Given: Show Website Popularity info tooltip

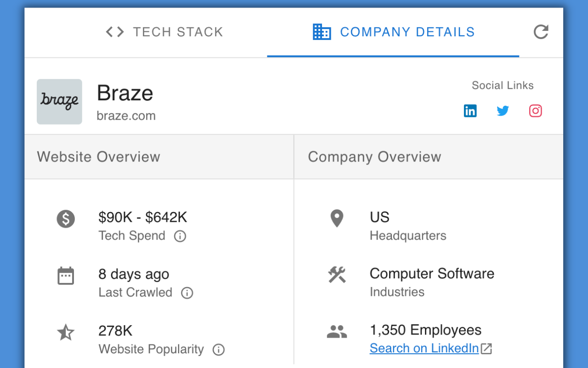Looking at the screenshot, I should [218, 350].
